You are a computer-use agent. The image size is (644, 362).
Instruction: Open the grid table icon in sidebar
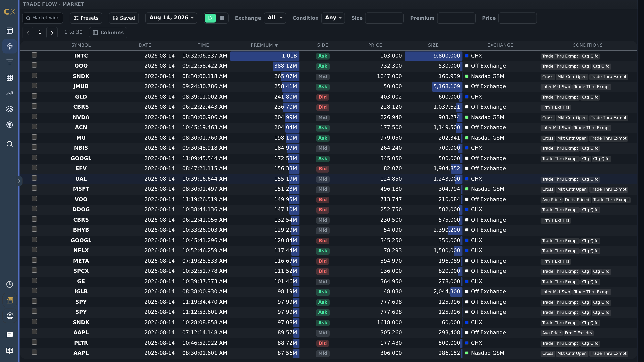(9, 78)
